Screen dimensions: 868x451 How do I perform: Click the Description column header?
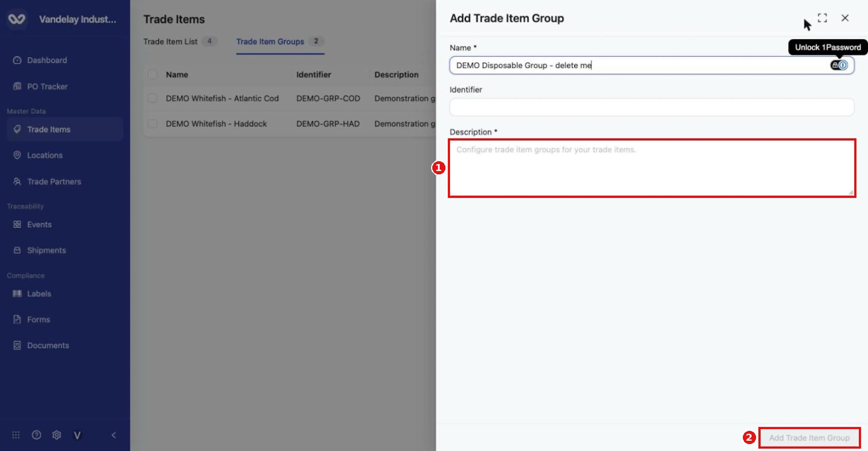(x=396, y=75)
